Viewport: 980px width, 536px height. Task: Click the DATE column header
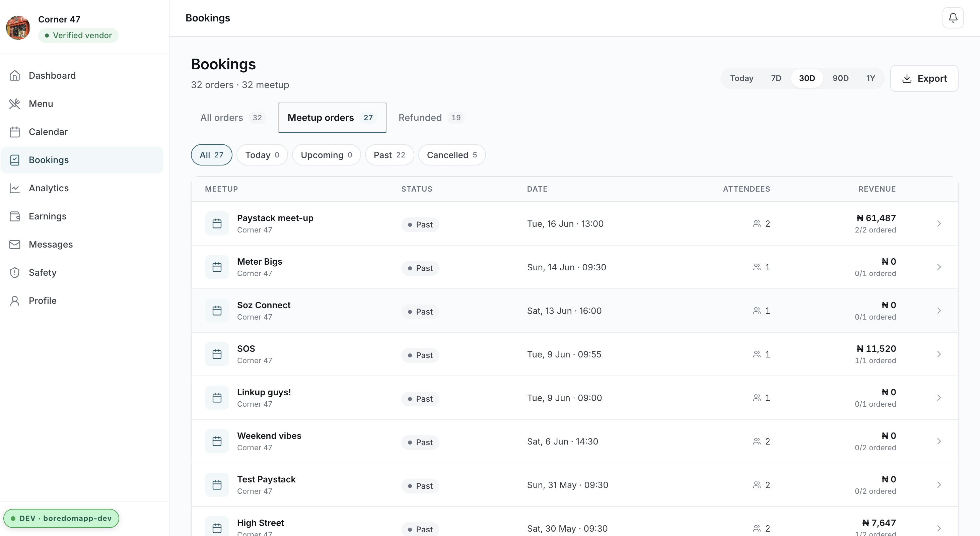point(537,189)
